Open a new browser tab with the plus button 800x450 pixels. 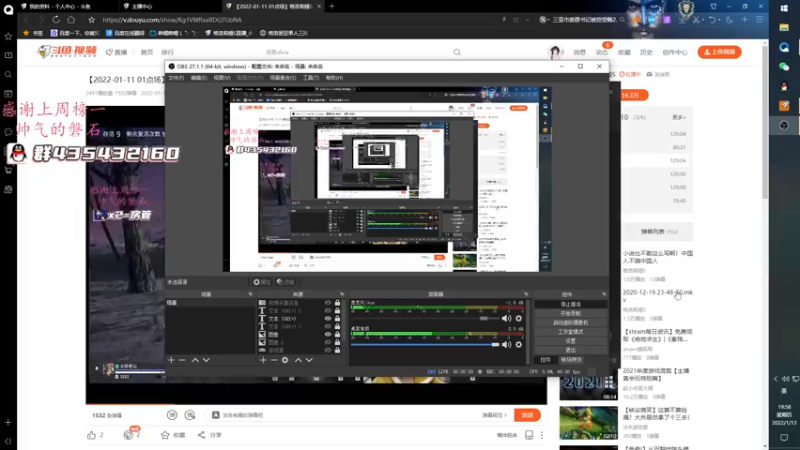pos(332,6)
